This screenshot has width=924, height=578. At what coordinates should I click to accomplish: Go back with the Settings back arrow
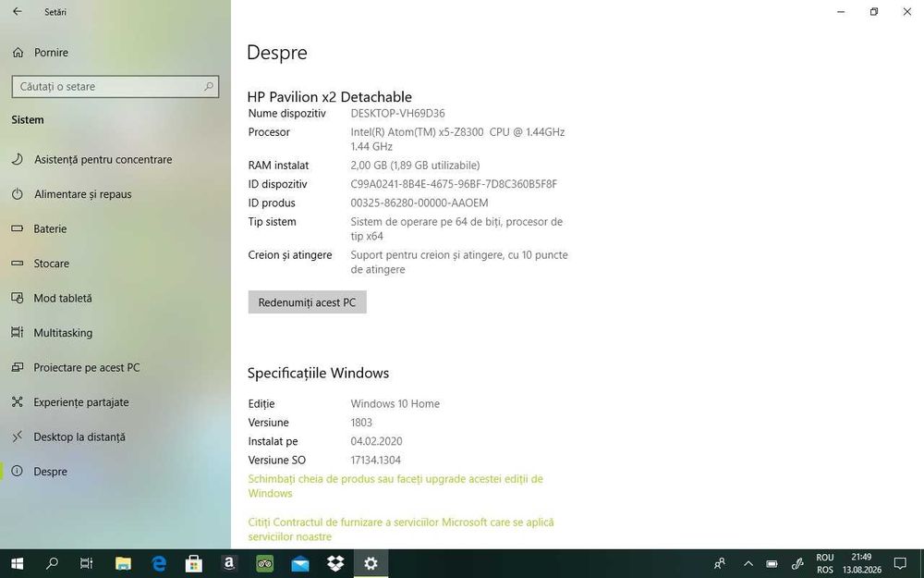(x=17, y=11)
